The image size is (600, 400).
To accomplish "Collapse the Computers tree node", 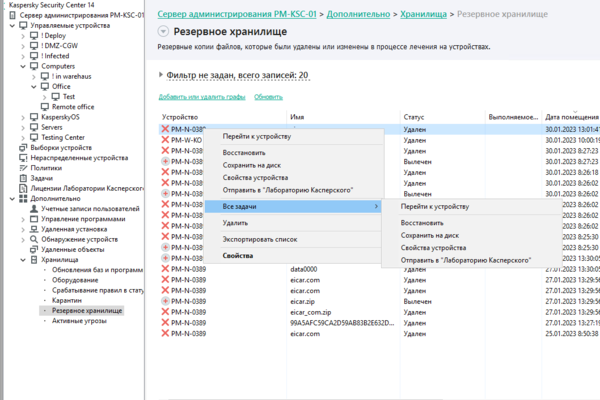I will point(23,66).
